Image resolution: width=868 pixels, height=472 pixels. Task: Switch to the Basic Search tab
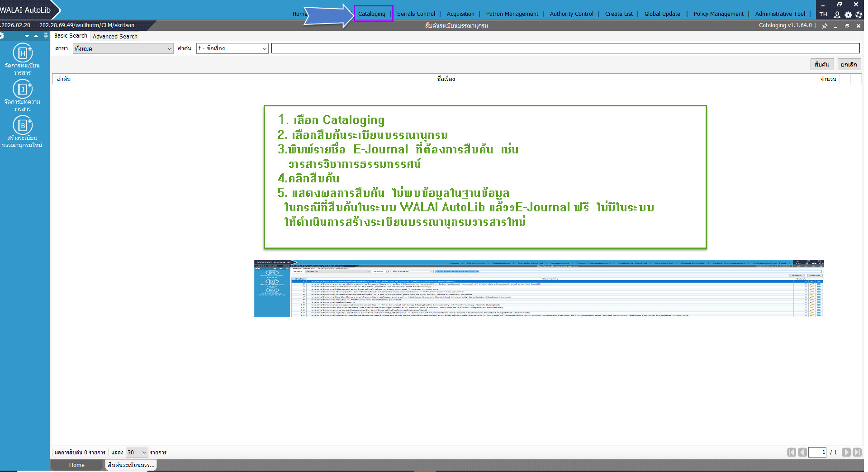71,36
